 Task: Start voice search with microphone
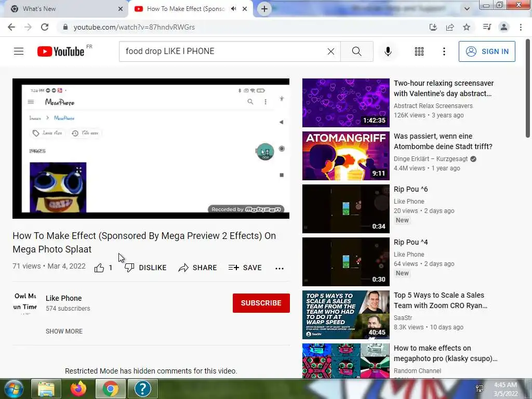coord(388,51)
